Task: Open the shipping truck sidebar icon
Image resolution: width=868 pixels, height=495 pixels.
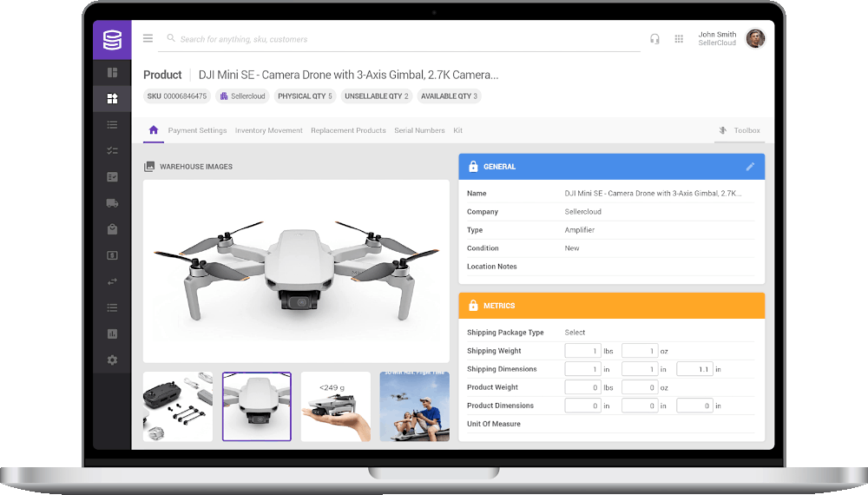Action: click(x=112, y=203)
